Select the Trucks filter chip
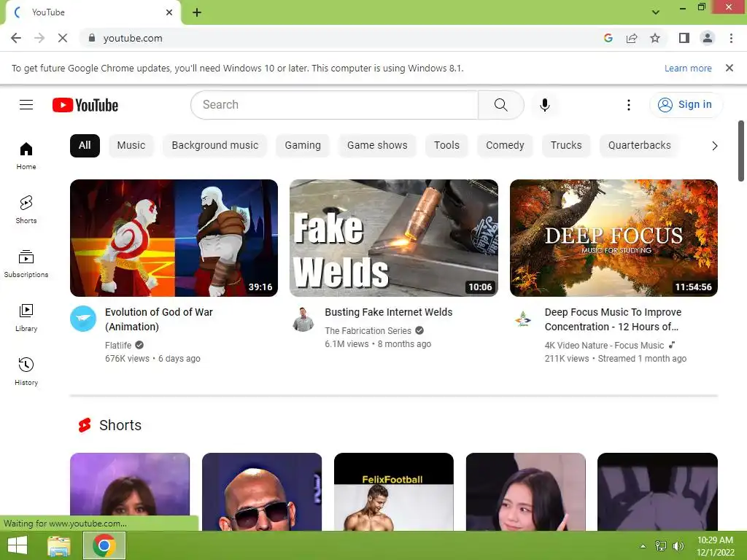747x560 pixels. click(x=566, y=145)
